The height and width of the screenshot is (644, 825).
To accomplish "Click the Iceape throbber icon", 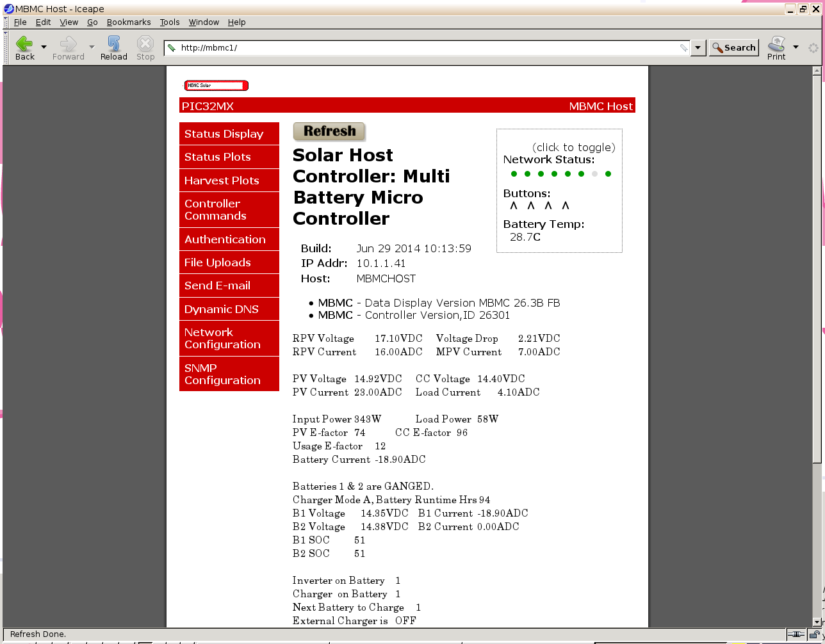I will coord(813,48).
